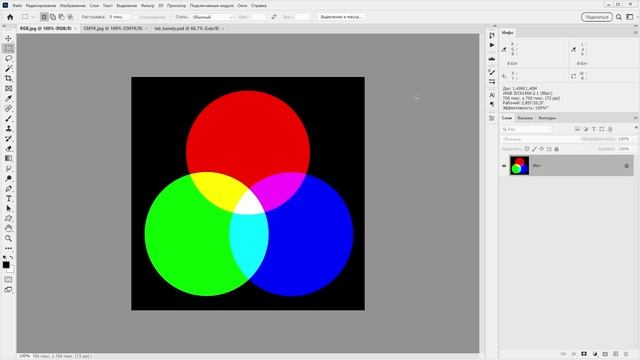This screenshot has width=640, height=360.
Task: Switch to the Channels panel tab
Action: (525, 118)
